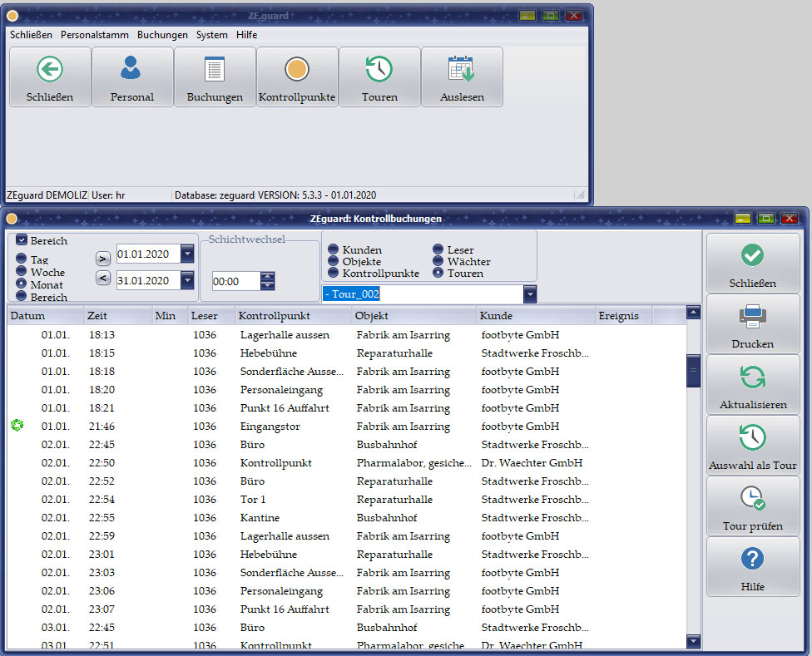Click the Kontrollpunkt column header
The width and height of the screenshot is (812, 656).
275,316
